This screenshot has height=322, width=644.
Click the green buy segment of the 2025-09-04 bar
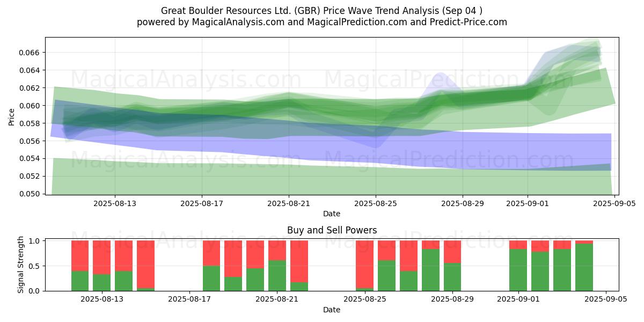point(584,267)
